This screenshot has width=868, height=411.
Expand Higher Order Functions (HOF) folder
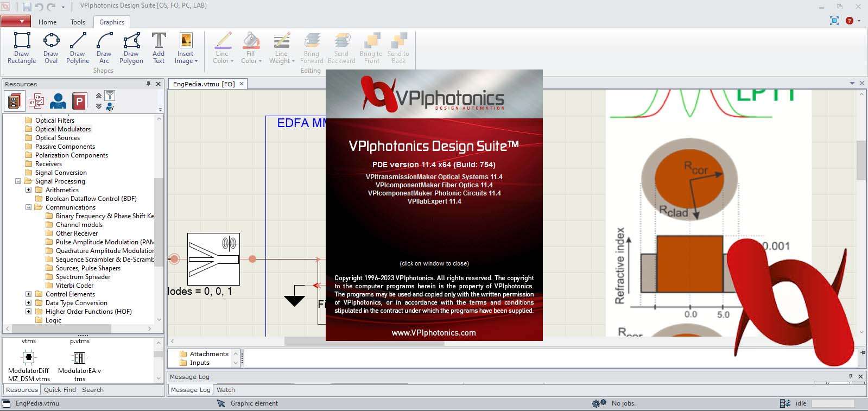(x=28, y=312)
